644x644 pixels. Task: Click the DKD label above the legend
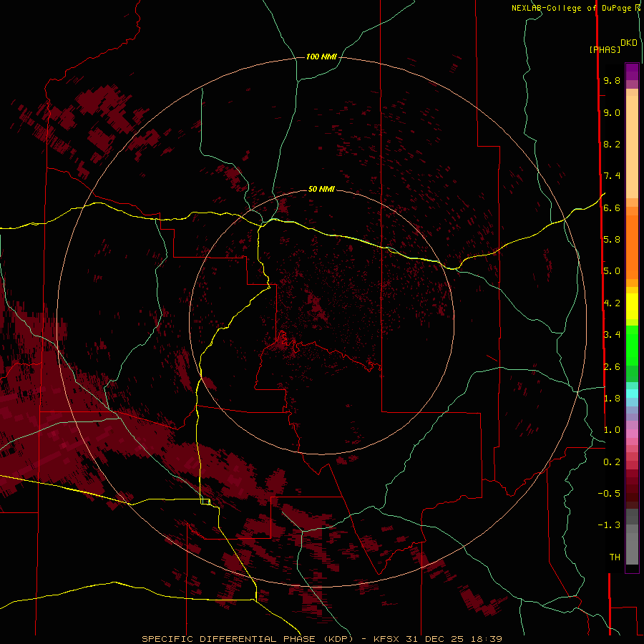[628, 43]
